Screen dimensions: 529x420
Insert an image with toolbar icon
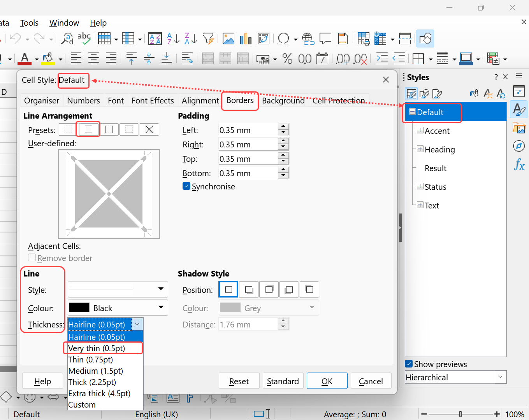click(x=228, y=38)
